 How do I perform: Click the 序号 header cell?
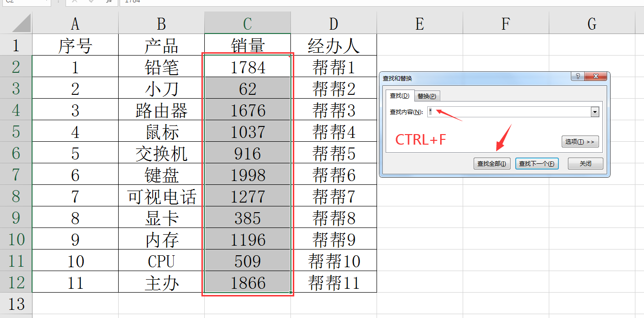75,45
